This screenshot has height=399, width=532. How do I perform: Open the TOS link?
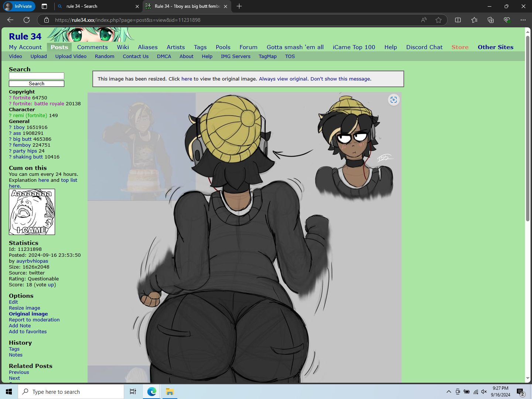[x=290, y=57]
